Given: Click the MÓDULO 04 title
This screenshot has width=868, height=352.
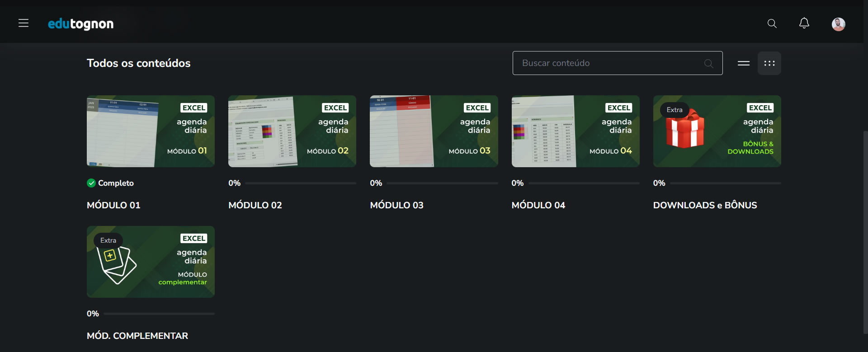Looking at the screenshot, I should [538, 205].
